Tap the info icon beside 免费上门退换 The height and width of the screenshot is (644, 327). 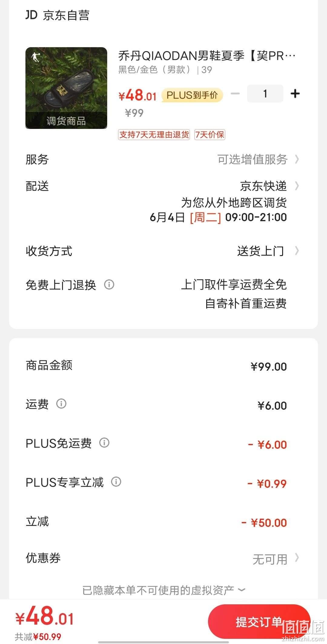point(109,284)
